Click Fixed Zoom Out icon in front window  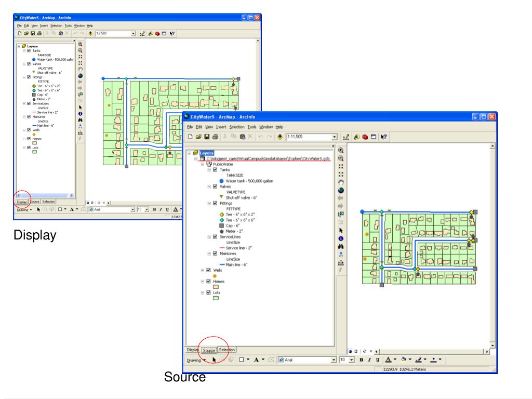tap(341, 175)
